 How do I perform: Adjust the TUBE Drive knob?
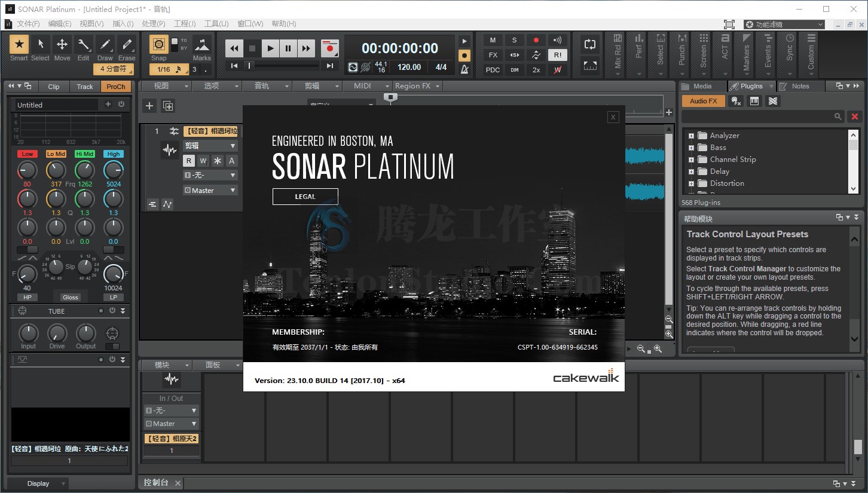point(57,333)
